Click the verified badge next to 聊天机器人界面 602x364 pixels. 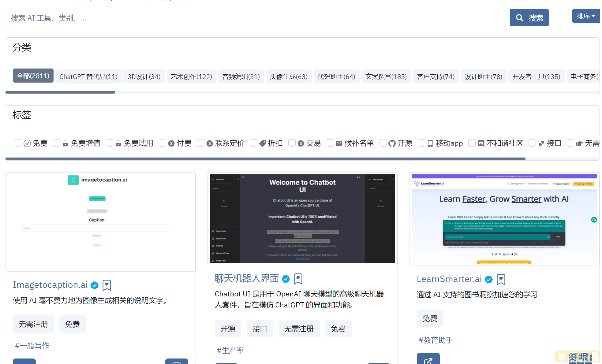point(286,279)
